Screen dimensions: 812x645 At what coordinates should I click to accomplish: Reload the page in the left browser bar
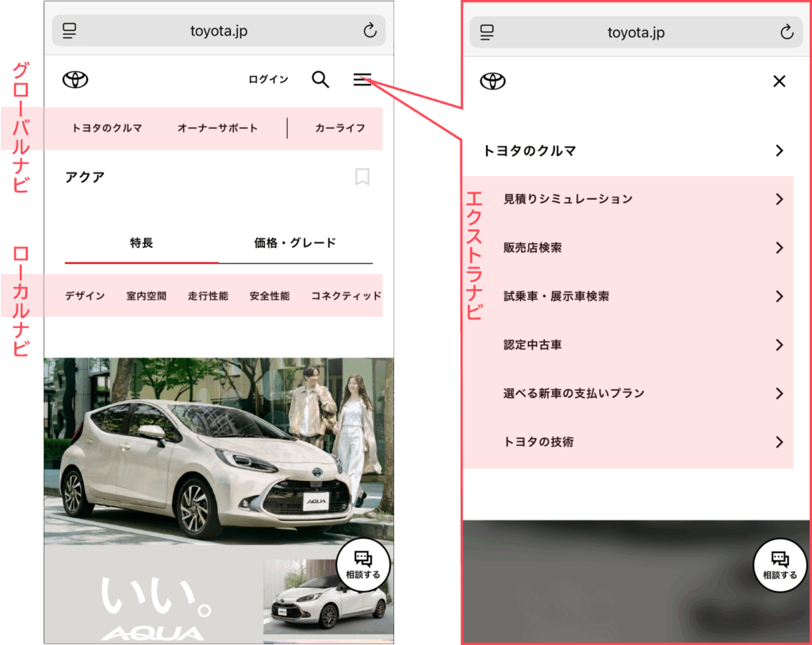pyautogui.click(x=370, y=31)
